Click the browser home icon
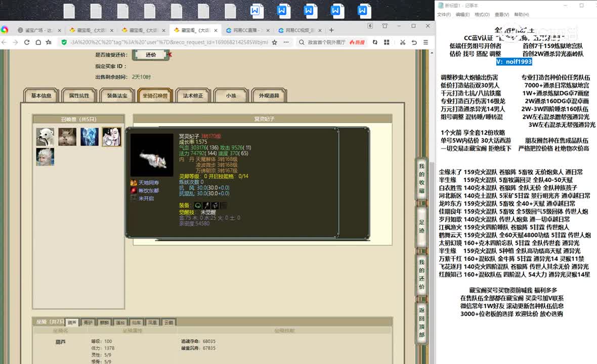Viewport: 597px width, 364px height. (x=38, y=42)
